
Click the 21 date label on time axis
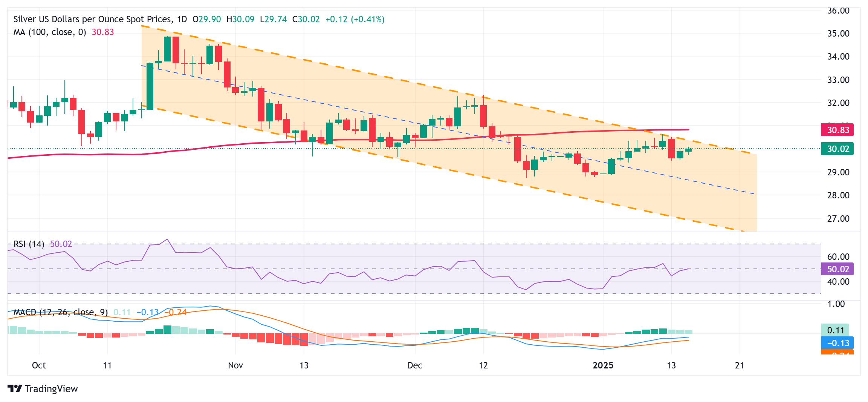[740, 365]
